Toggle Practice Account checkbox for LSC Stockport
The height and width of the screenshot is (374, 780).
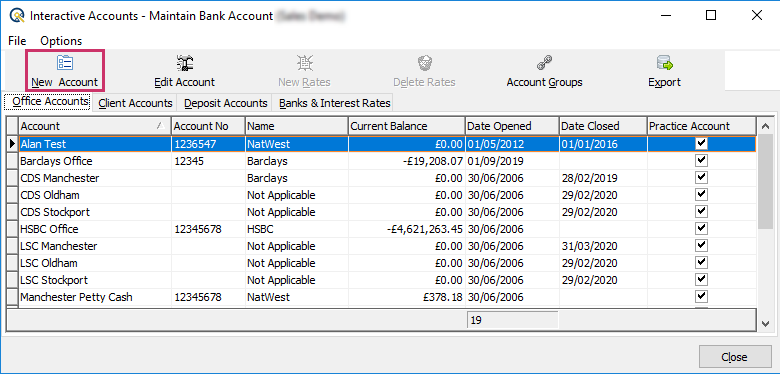point(701,279)
